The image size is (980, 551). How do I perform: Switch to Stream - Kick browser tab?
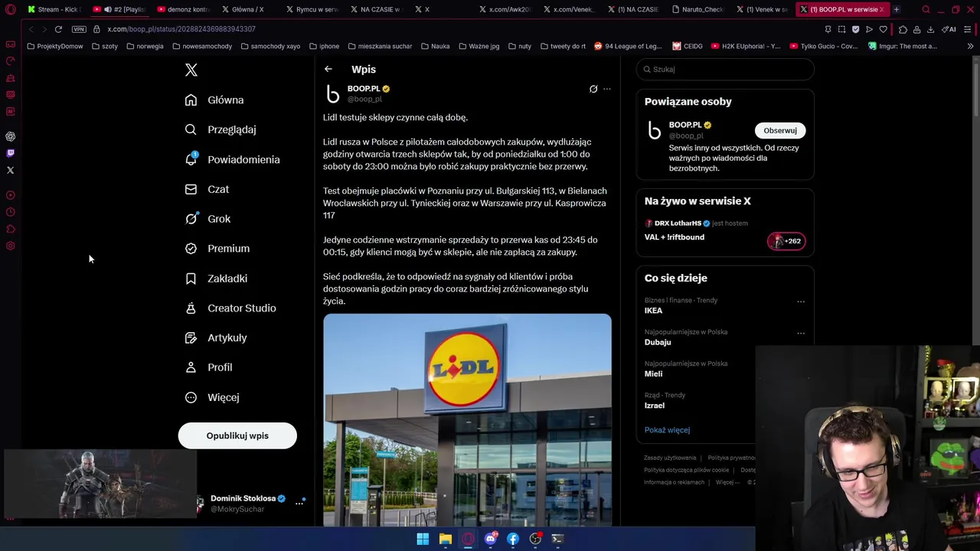(x=54, y=9)
